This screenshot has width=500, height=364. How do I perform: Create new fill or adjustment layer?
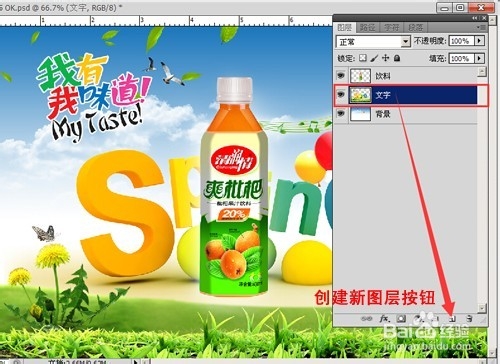[x=418, y=319]
